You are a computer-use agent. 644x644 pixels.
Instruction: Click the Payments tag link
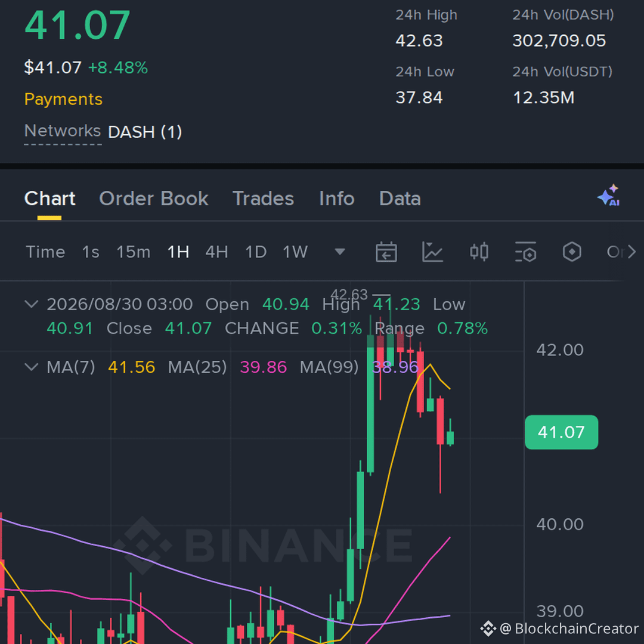(x=63, y=100)
